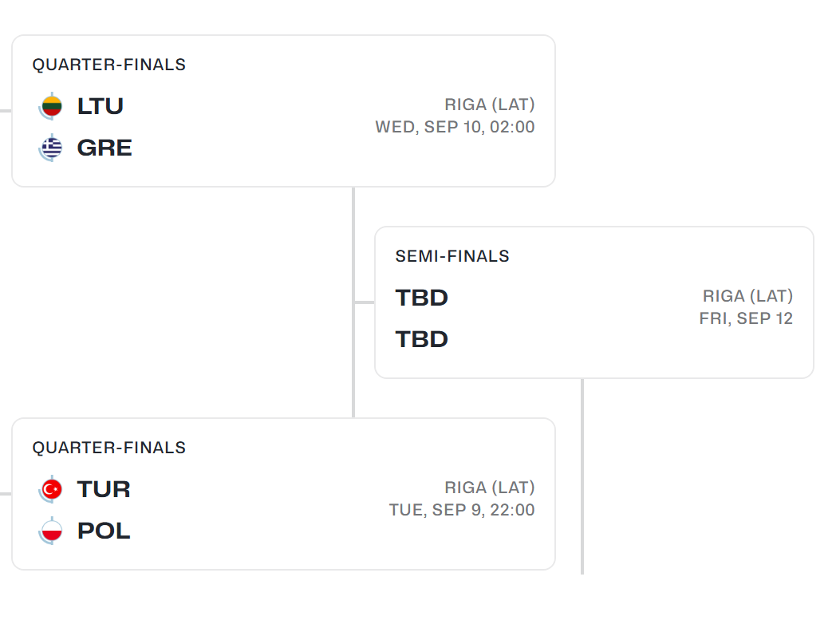The height and width of the screenshot is (628, 840).
Task: Select the GRE team name
Action: 105,148
